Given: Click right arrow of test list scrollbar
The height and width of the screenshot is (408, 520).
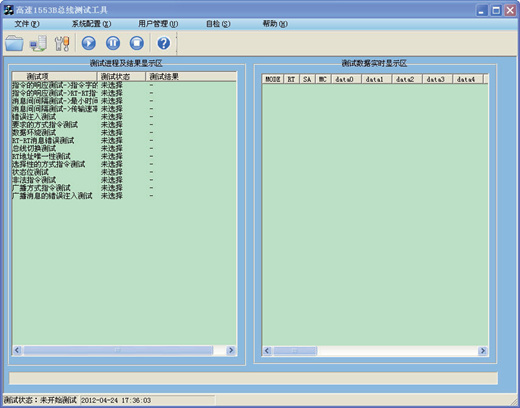Looking at the screenshot, I should coord(231,350).
